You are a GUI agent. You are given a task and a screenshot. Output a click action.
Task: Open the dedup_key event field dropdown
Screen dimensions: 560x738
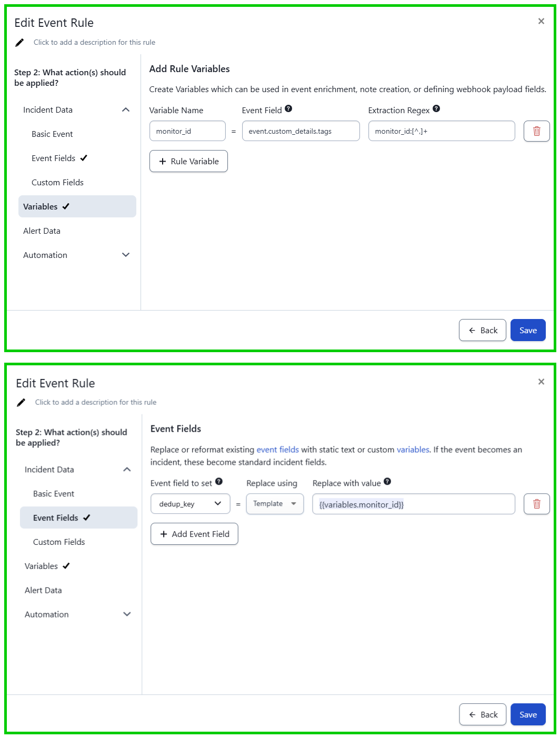[191, 504]
